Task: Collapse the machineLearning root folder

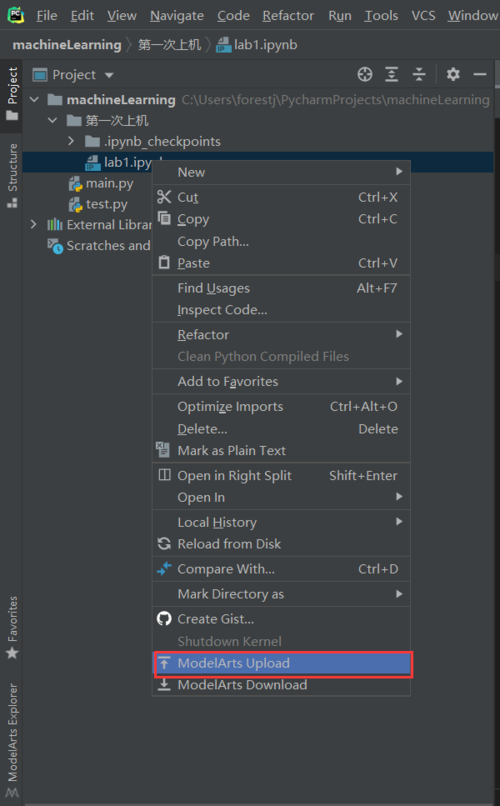Action: pos(34,99)
